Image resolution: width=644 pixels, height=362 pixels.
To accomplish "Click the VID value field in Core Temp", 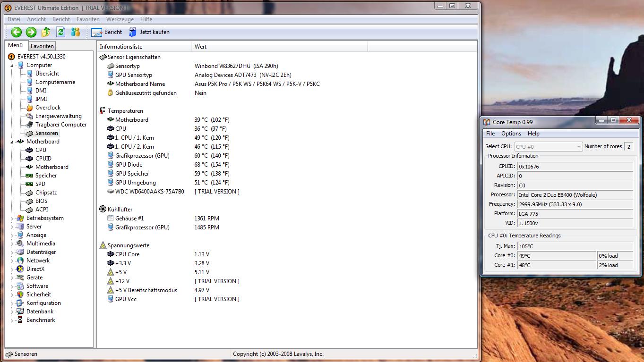I will point(575,223).
